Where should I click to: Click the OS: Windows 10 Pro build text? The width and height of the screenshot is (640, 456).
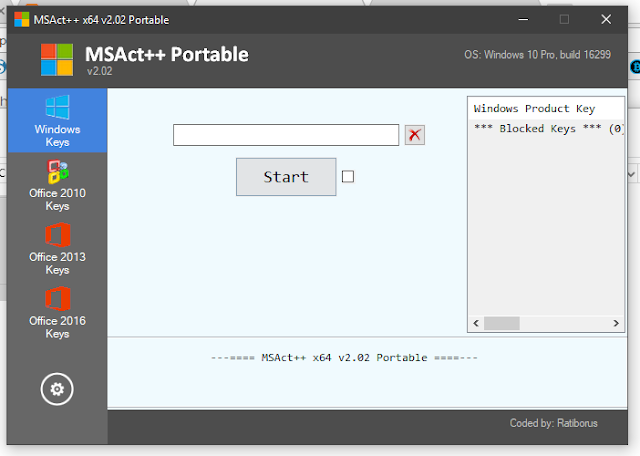pos(538,55)
